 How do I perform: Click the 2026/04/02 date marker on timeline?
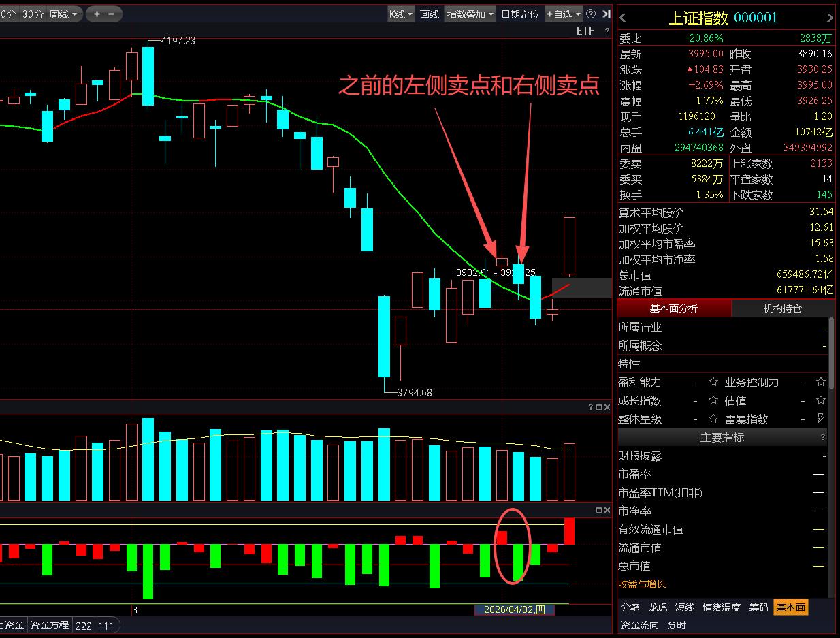coord(515,609)
